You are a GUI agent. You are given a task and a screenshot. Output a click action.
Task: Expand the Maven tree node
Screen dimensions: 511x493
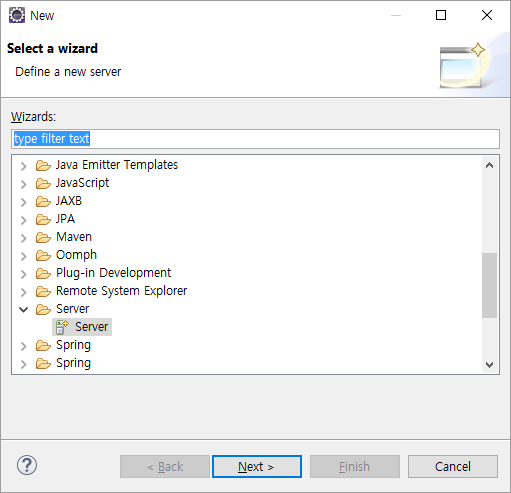point(24,238)
